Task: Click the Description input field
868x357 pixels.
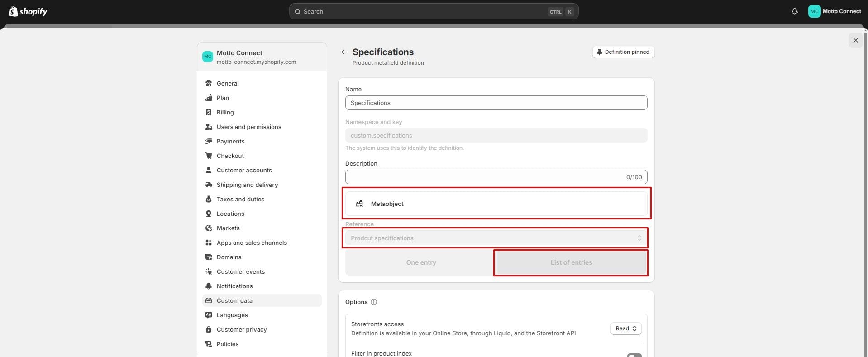Action: coord(496,177)
